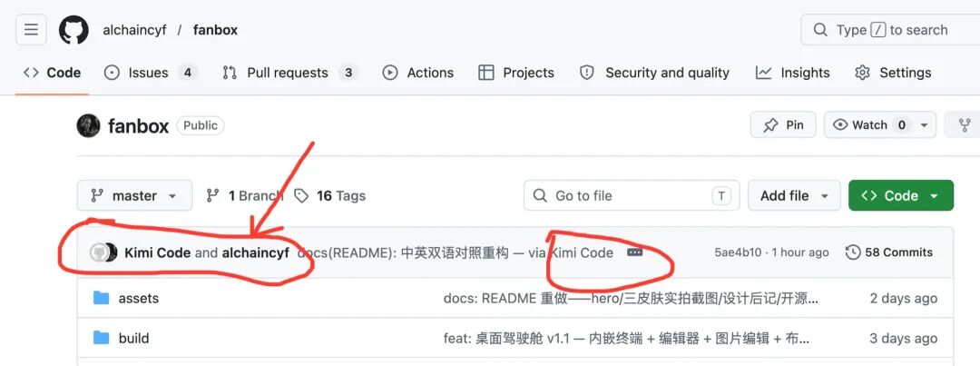Click the Watch count badge 0
The image size is (980, 366).
pyautogui.click(x=901, y=125)
